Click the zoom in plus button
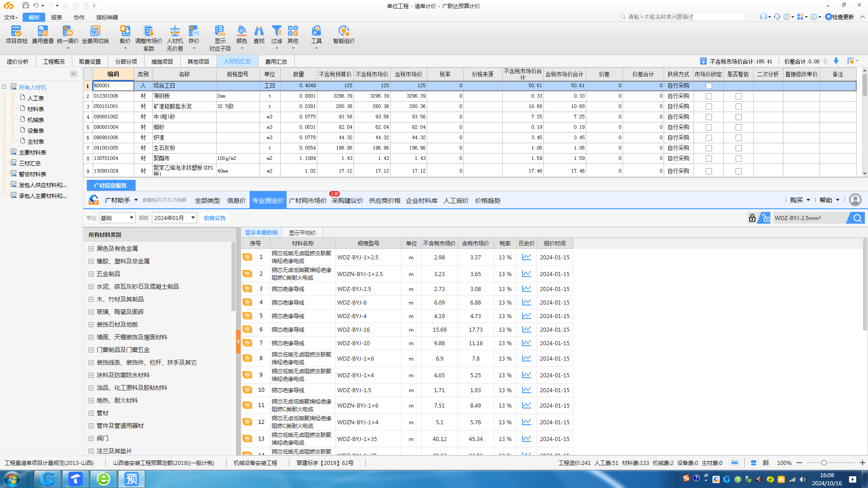The width and height of the screenshot is (868, 488). pos(862,463)
